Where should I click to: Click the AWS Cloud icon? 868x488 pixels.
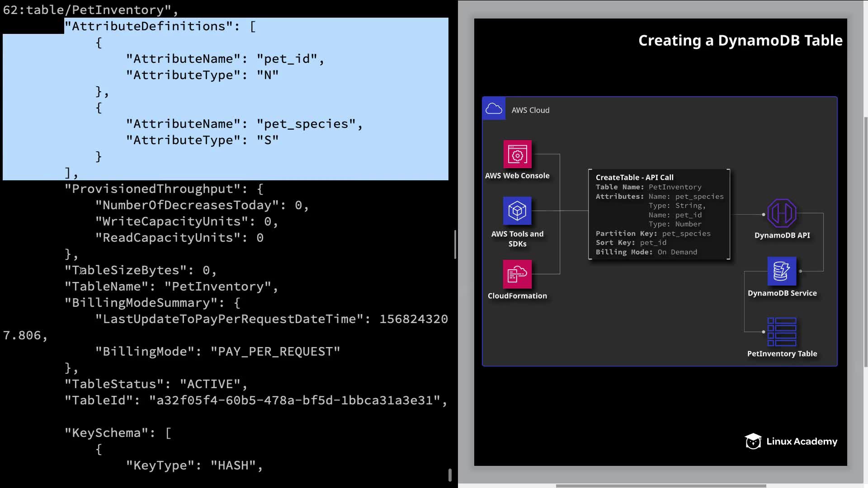pyautogui.click(x=494, y=109)
